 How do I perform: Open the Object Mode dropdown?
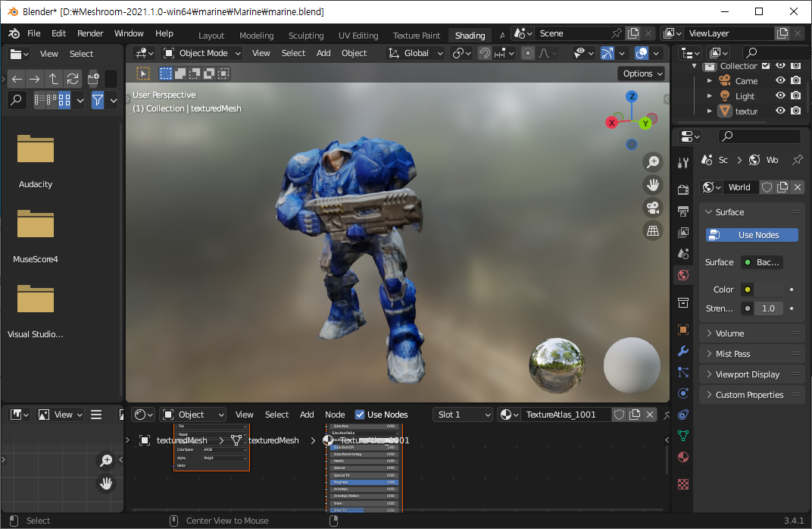[x=202, y=53]
